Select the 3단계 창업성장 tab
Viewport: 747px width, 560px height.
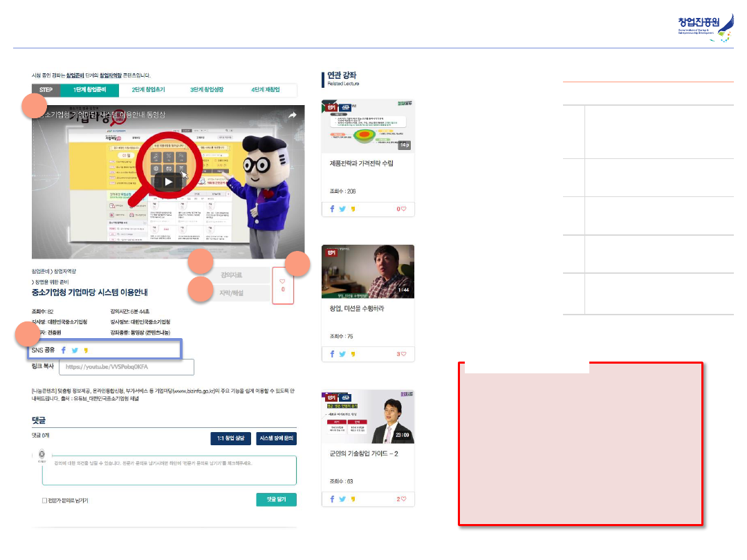tap(207, 89)
